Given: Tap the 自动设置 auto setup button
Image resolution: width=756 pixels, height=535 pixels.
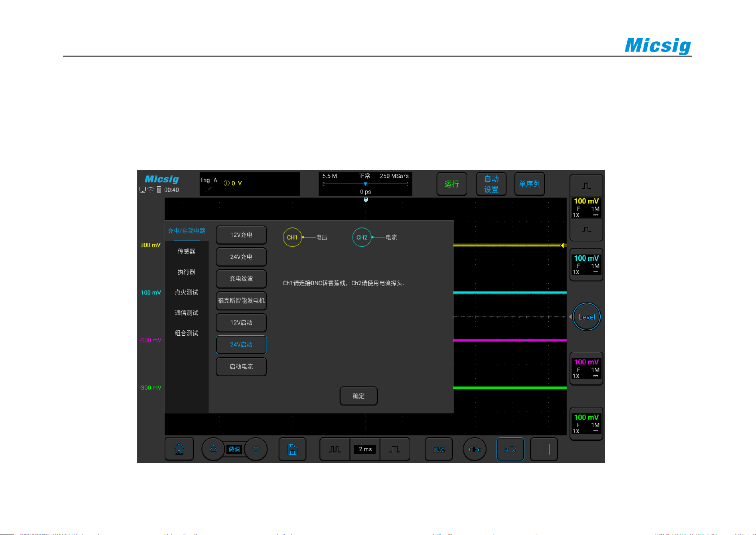Looking at the screenshot, I should pos(491,184).
